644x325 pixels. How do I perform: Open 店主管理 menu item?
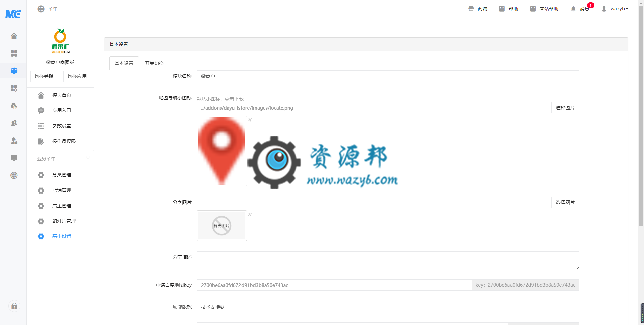point(60,206)
